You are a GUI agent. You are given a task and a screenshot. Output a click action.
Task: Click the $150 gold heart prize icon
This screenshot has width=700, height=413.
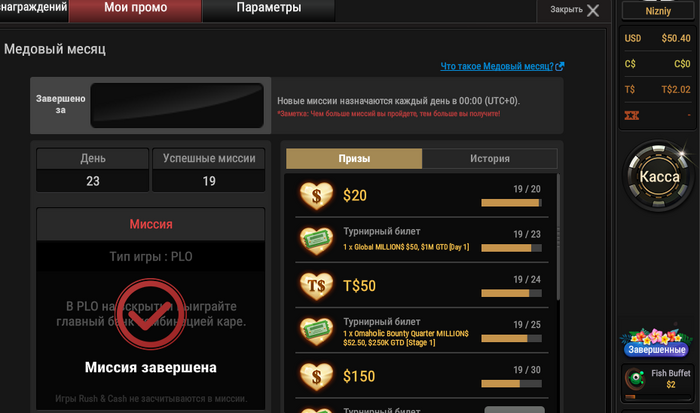316,376
